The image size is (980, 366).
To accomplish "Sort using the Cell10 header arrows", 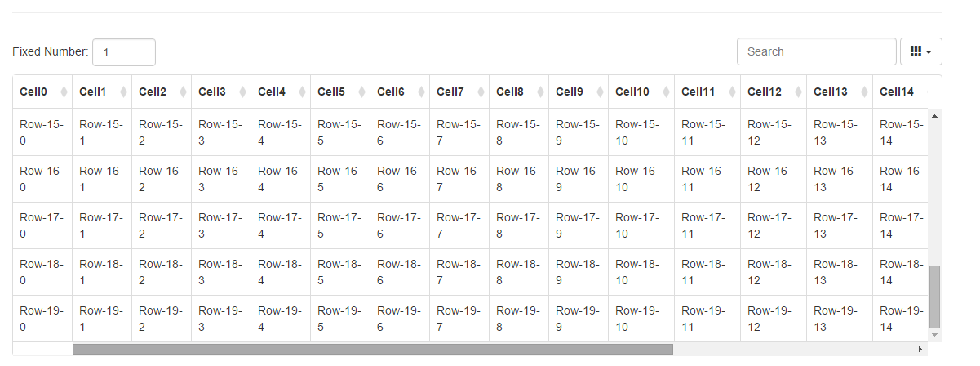I will click(x=667, y=92).
